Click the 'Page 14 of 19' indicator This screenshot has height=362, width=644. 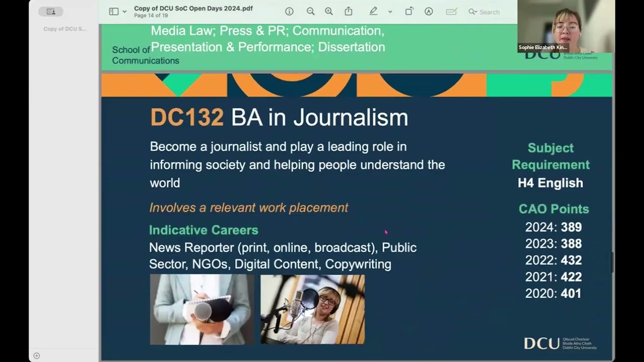pyautogui.click(x=151, y=16)
